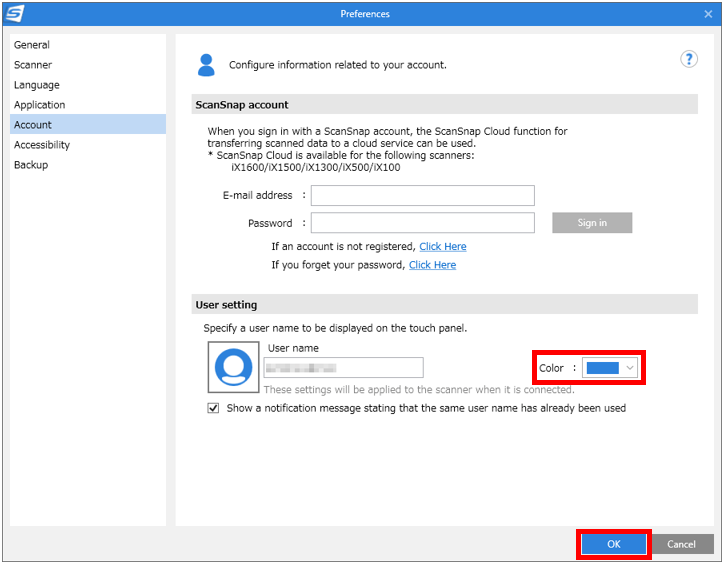Click the 'Configure information related to your account' text

pyautogui.click(x=338, y=65)
